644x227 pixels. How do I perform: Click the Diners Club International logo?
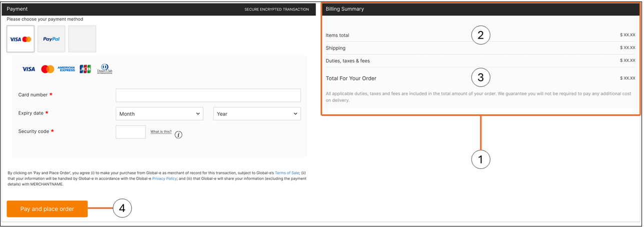point(105,69)
